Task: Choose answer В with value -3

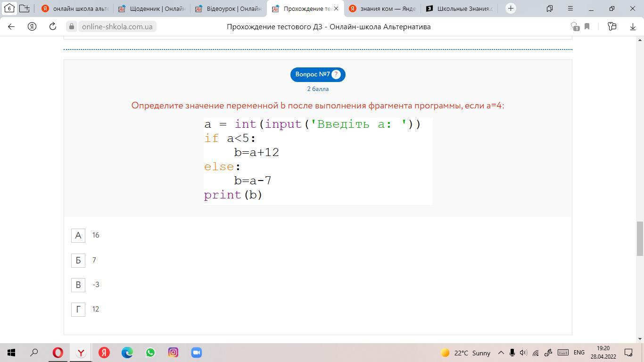Action: coord(78,285)
